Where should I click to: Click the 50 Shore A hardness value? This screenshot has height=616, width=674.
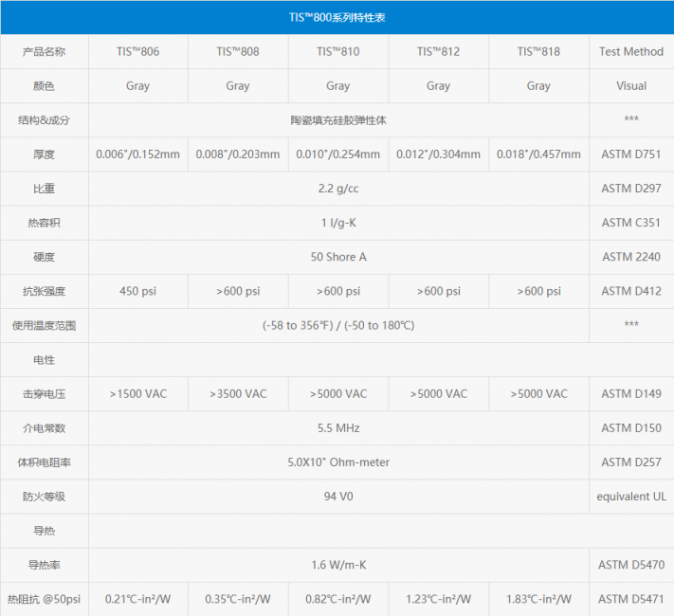(338, 257)
